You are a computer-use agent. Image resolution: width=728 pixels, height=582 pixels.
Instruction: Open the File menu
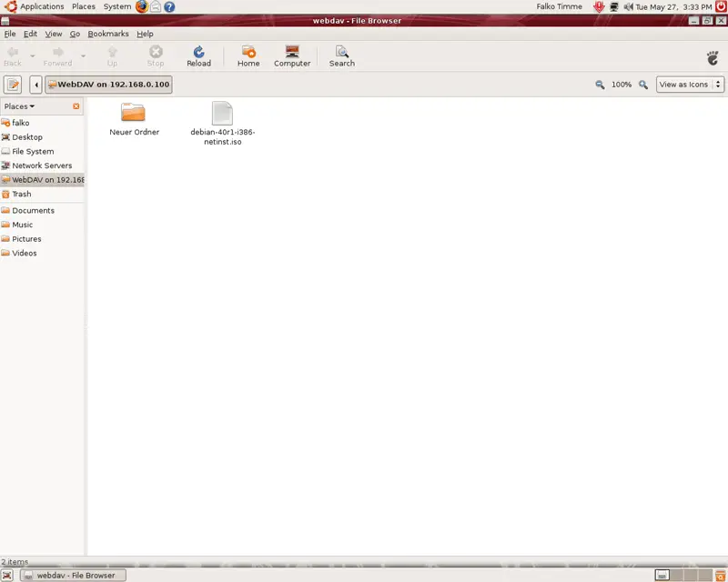click(10, 34)
